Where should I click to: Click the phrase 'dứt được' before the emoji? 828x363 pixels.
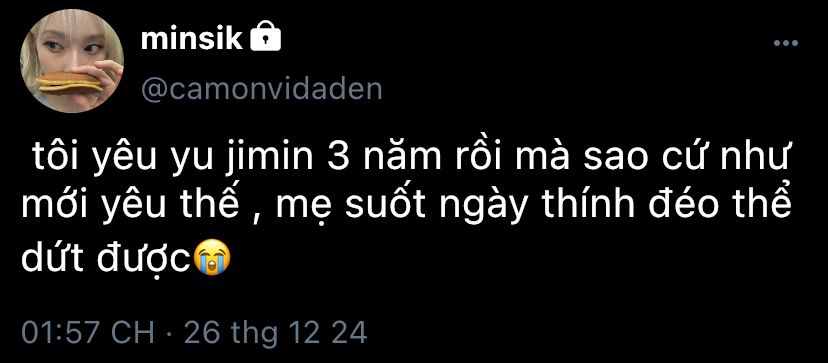[x=106, y=257]
